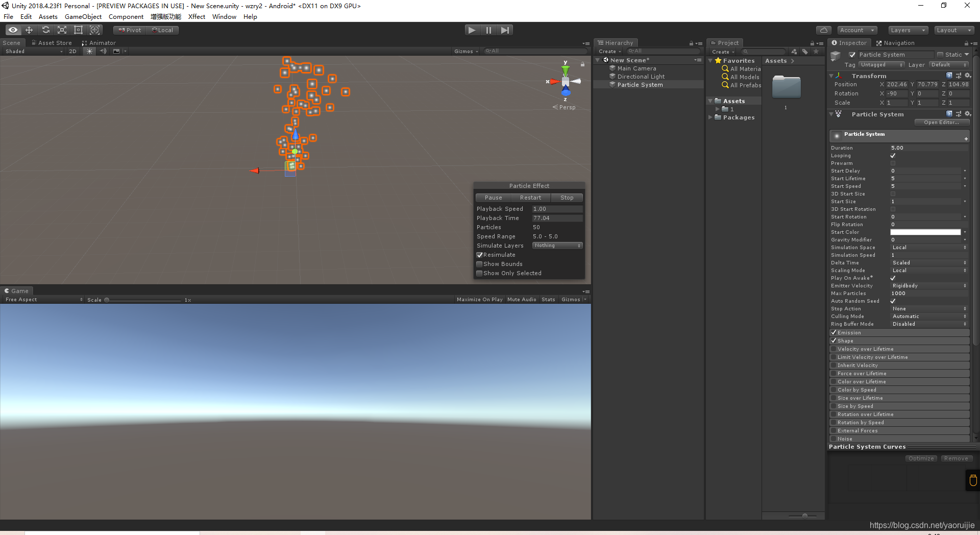Open the GameObject menu
This screenshot has width=980, height=535.
pyautogui.click(x=83, y=17)
